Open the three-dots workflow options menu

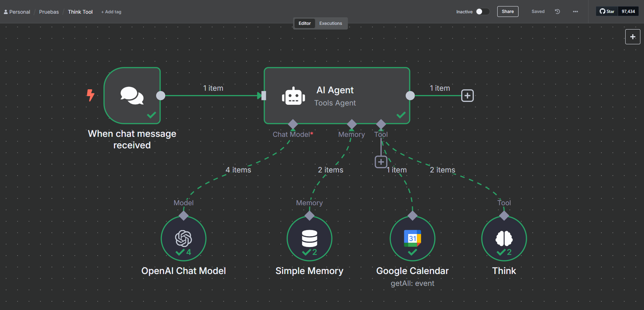click(575, 12)
